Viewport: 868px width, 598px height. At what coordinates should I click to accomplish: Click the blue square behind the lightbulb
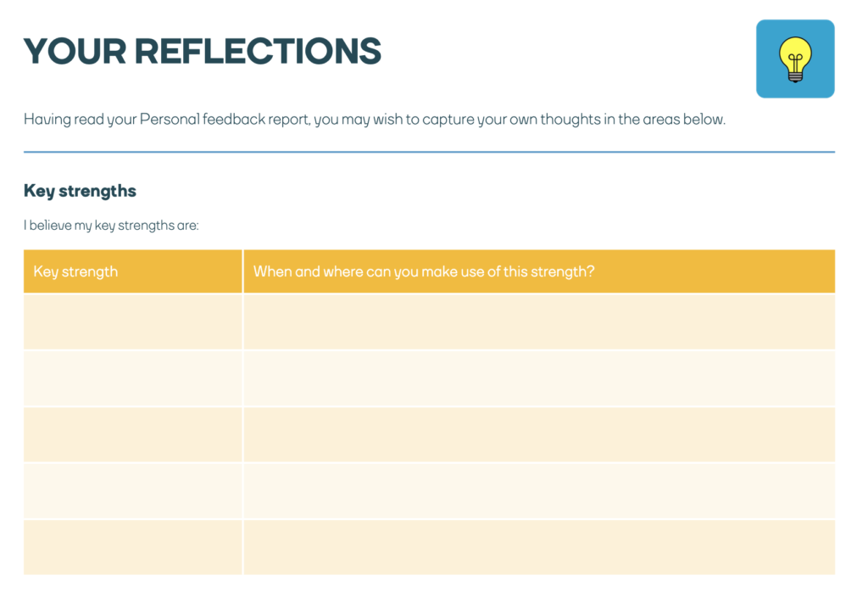768,83
